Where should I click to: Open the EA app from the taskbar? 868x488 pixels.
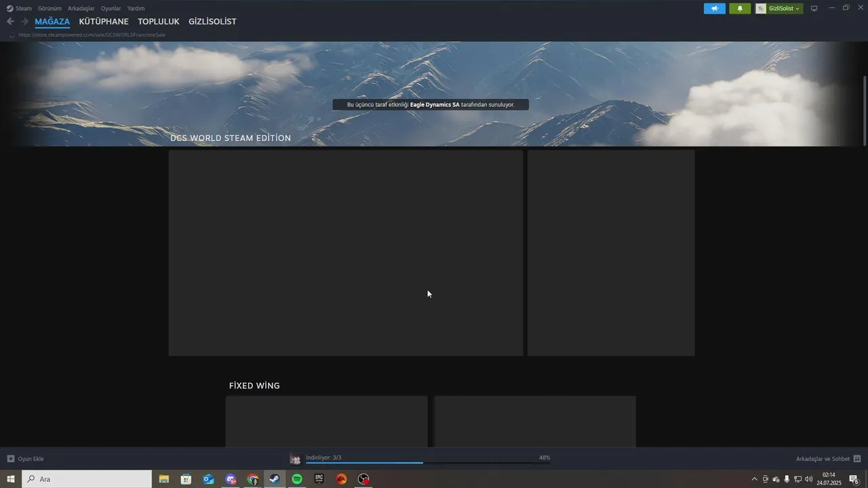342,479
